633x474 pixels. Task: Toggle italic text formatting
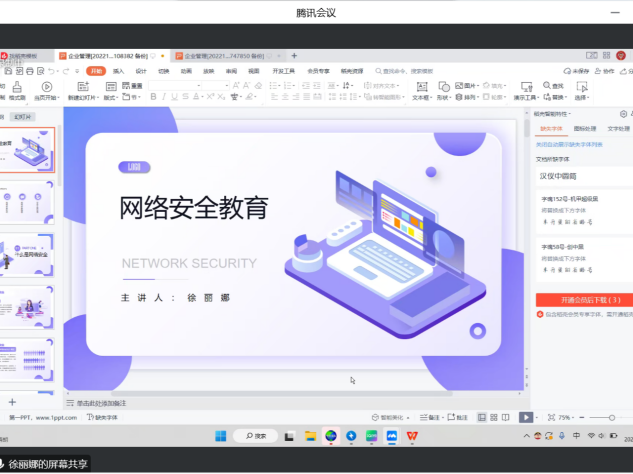(x=164, y=97)
